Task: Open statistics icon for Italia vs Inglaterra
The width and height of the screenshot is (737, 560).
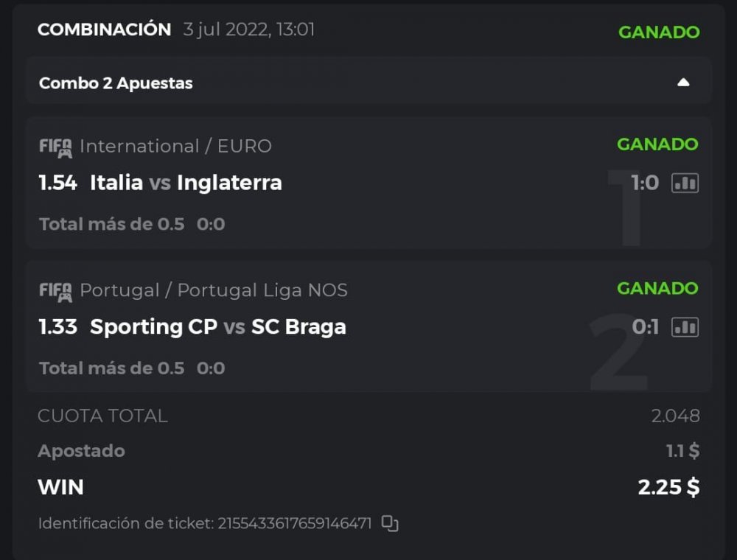Action: tap(685, 183)
